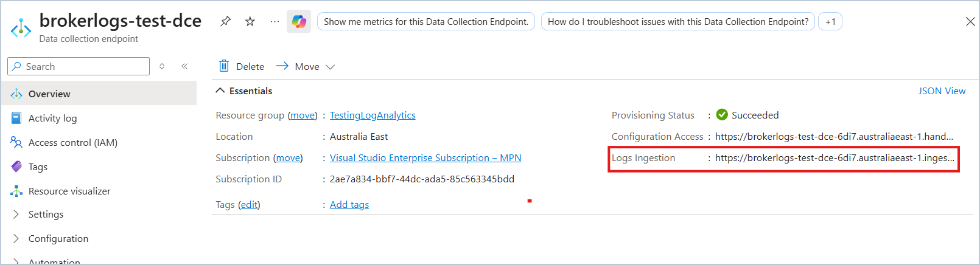Click the Add tags link
Image resolution: width=980 pixels, height=265 pixels.
pos(349,205)
